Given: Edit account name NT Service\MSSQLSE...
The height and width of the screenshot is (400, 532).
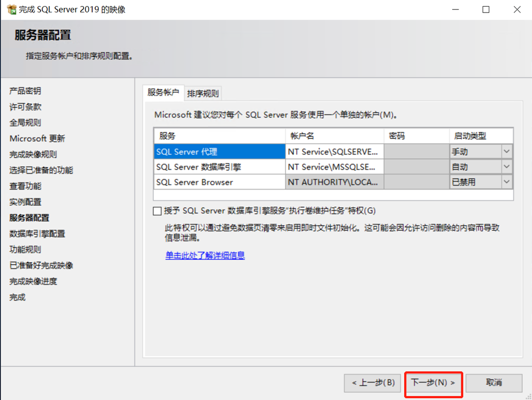Looking at the screenshot, I should pos(335,167).
